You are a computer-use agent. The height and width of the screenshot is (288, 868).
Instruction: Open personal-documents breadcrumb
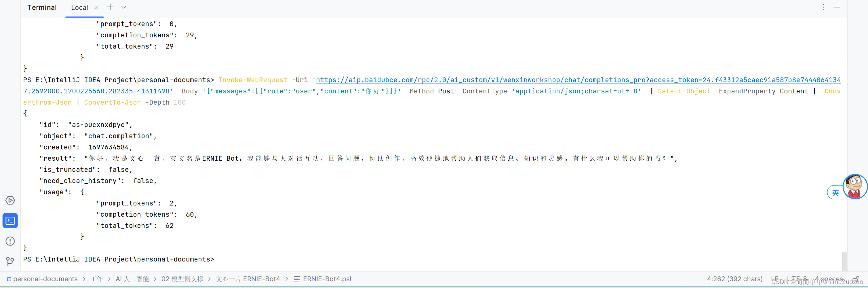45,279
